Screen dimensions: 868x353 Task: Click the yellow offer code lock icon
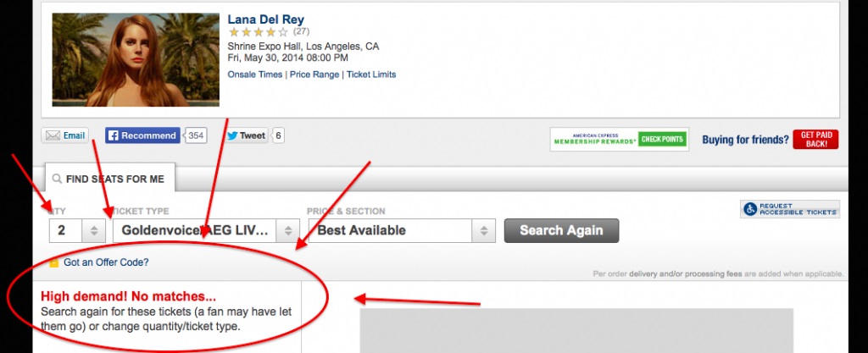pos(53,262)
